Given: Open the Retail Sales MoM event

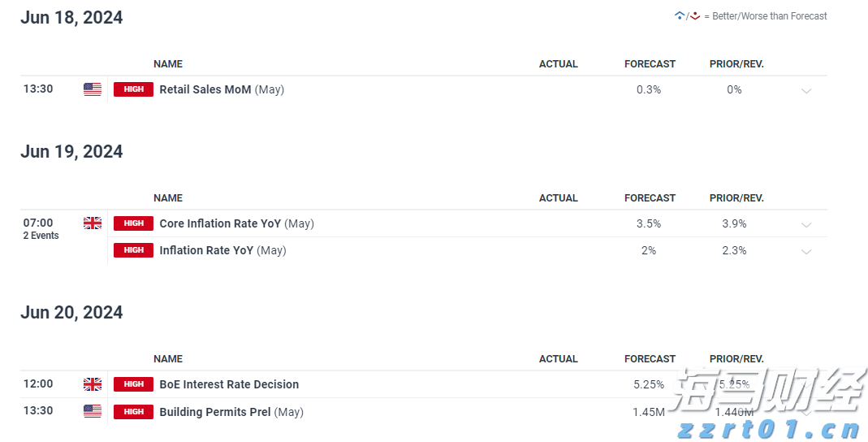Looking at the screenshot, I should tap(205, 89).
